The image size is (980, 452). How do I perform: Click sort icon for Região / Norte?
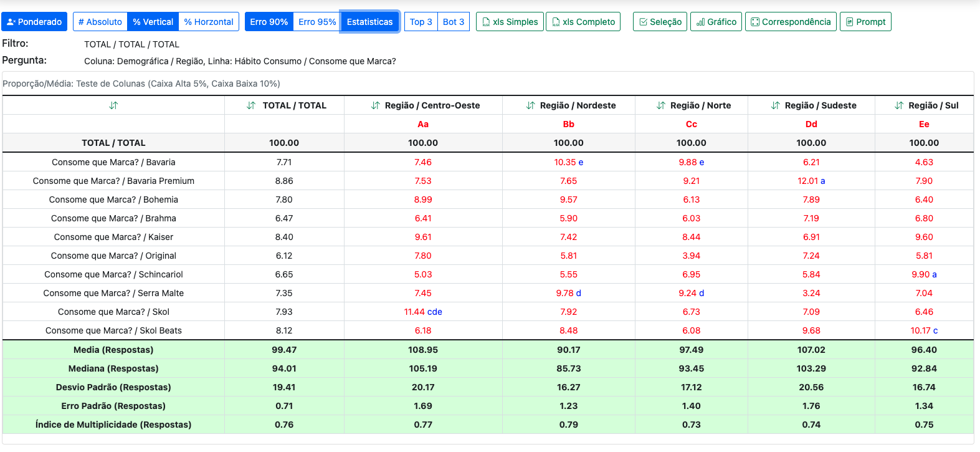pos(660,105)
